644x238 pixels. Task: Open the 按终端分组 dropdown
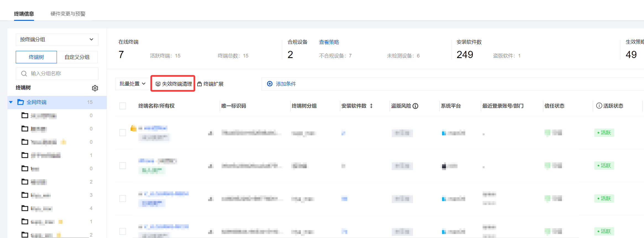(x=57, y=40)
